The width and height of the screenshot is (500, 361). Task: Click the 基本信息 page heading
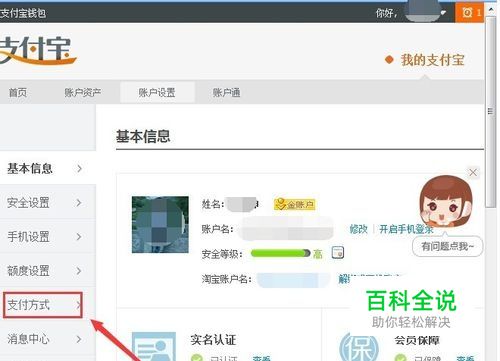point(143,136)
